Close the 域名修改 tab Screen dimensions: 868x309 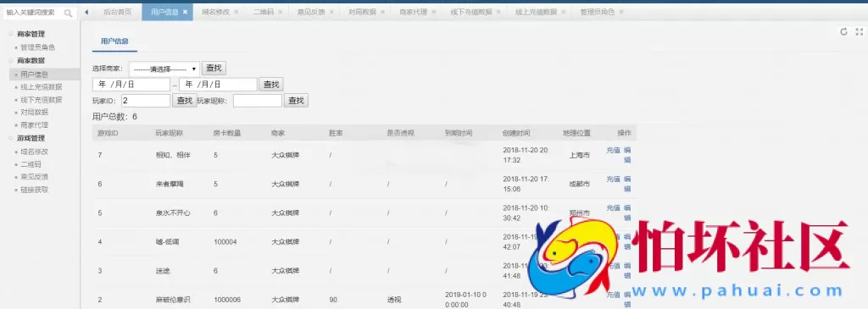(x=236, y=12)
